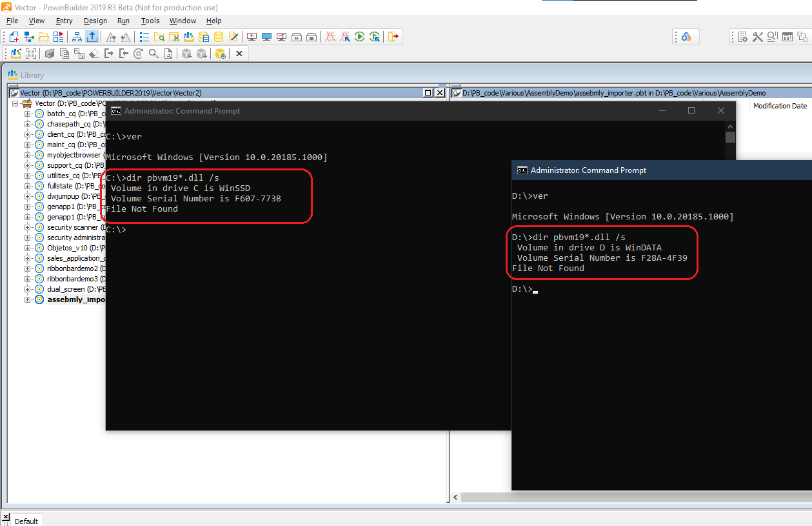Screen dimensions: 812x526
Task: Open the Tools menu
Action: (150, 21)
